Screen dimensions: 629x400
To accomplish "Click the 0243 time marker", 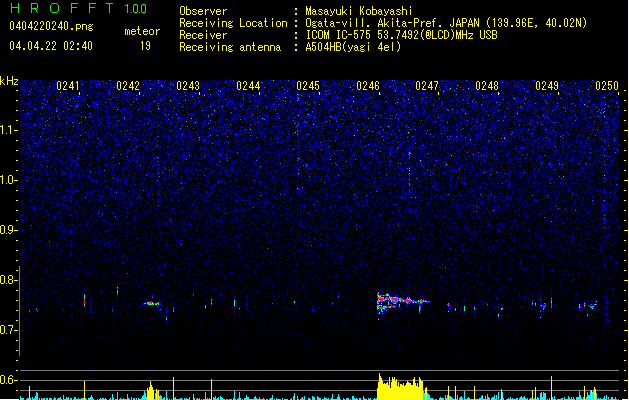I will click(x=188, y=86).
